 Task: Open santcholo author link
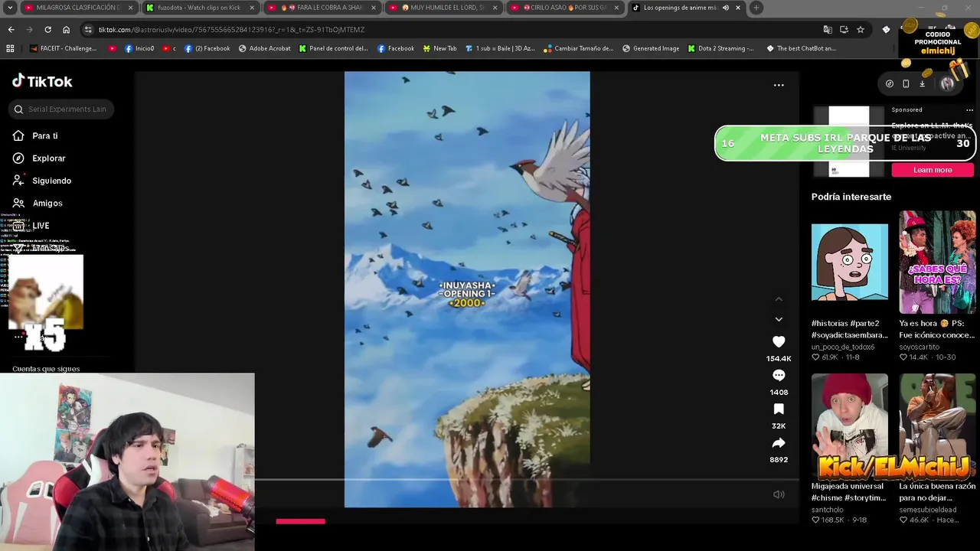pyautogui.click(x=828, y=510)
